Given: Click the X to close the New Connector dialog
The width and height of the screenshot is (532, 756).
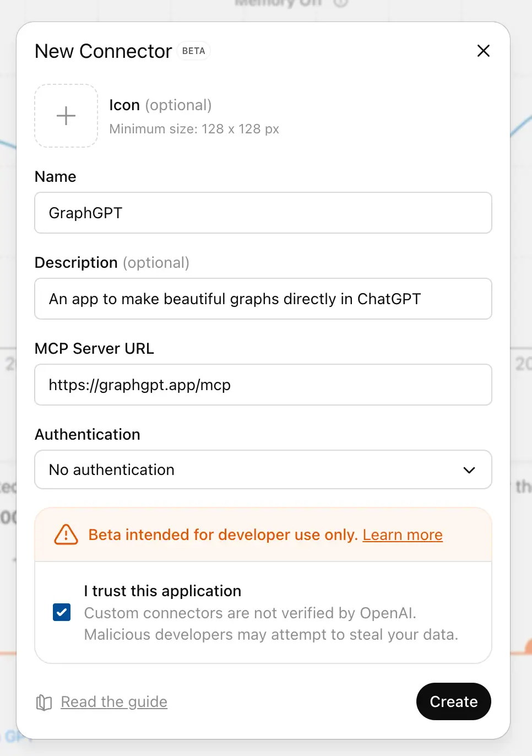Looking at the screenshot, I should tap(483, 50).
